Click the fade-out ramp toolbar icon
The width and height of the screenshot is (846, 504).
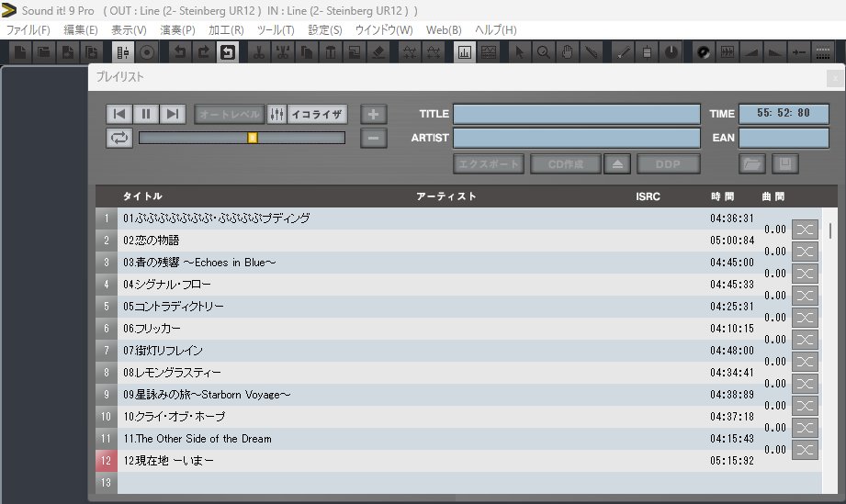[x=774, y=52]
